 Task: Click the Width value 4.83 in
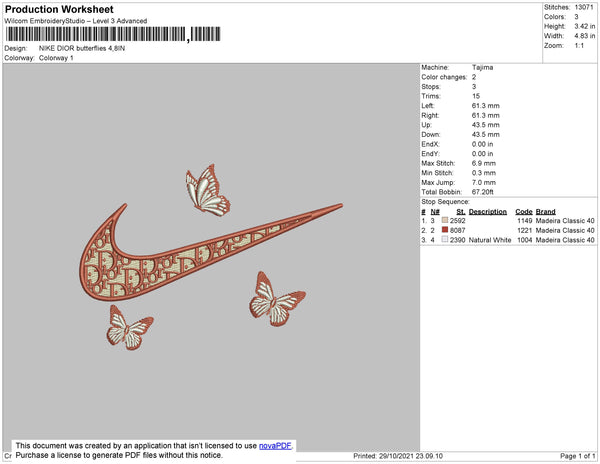(585, 36)
